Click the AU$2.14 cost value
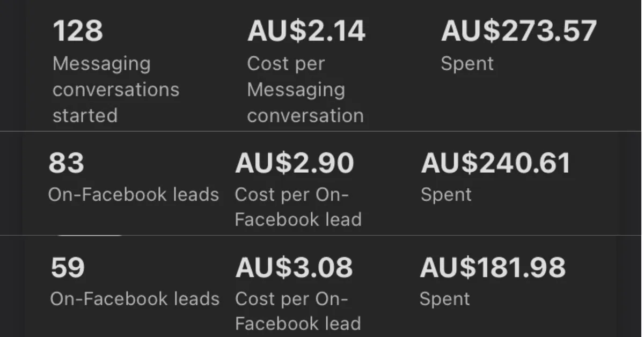Viewport: 644px width, 337px height. (306, 31)
